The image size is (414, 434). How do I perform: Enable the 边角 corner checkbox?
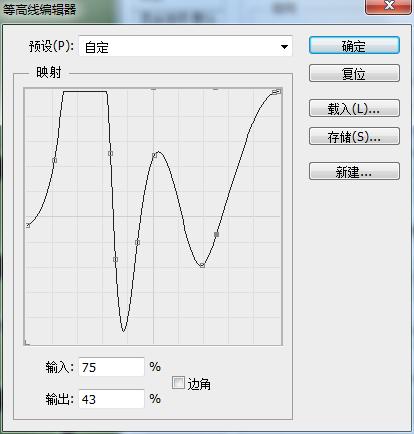point(178,383)
